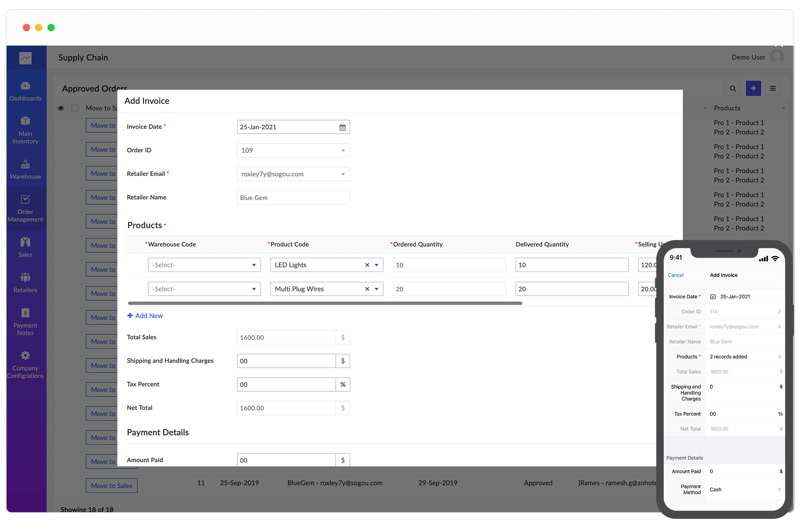This screenshot has height=532, width=809.
Task: Click the Amount Paid input field
Action: [x=286, y=460]
